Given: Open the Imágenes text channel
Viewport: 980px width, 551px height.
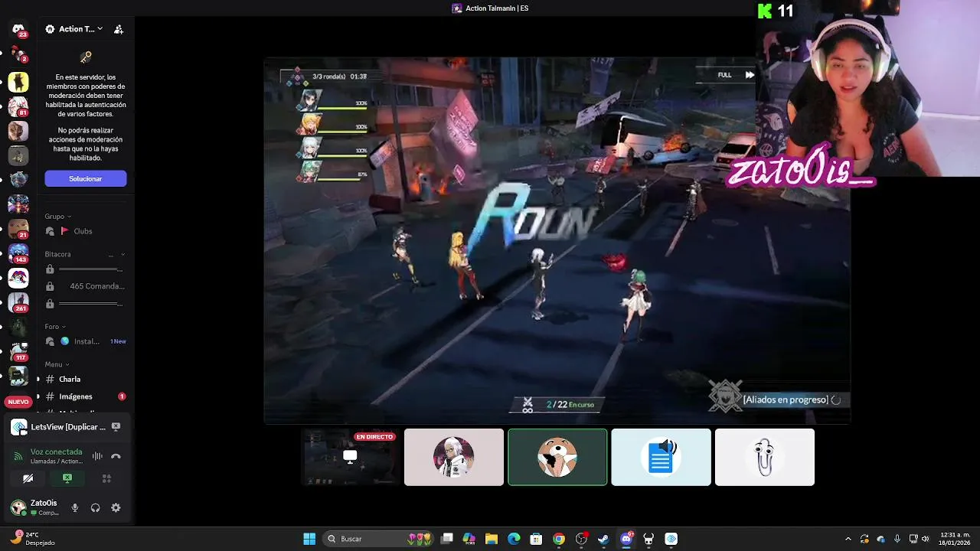Looking at the screenshot, I should (x=84, y=396).
